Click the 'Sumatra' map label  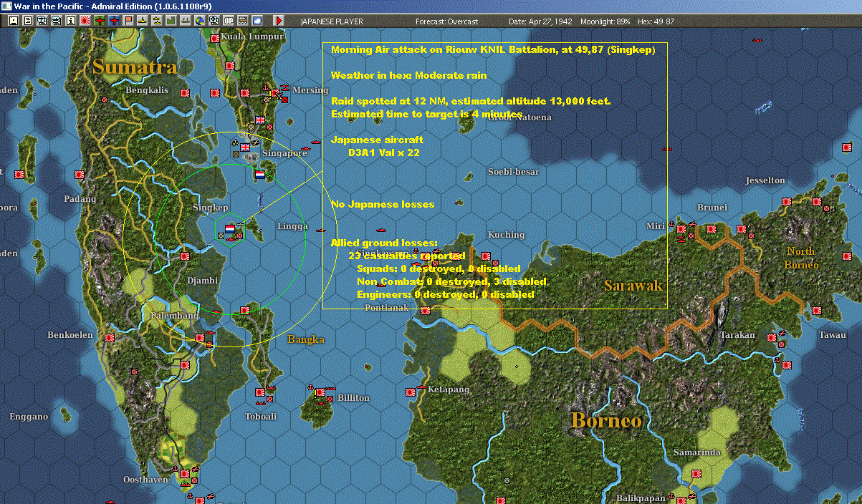tap(134, 67)
